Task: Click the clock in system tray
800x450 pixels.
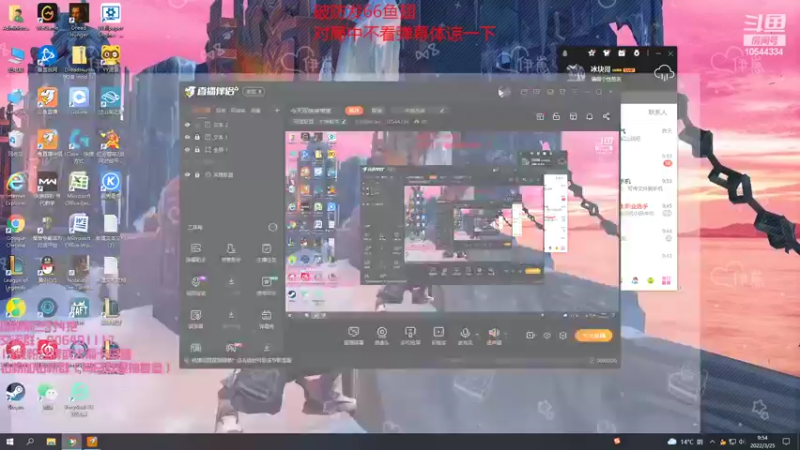Action: [763, 442]
